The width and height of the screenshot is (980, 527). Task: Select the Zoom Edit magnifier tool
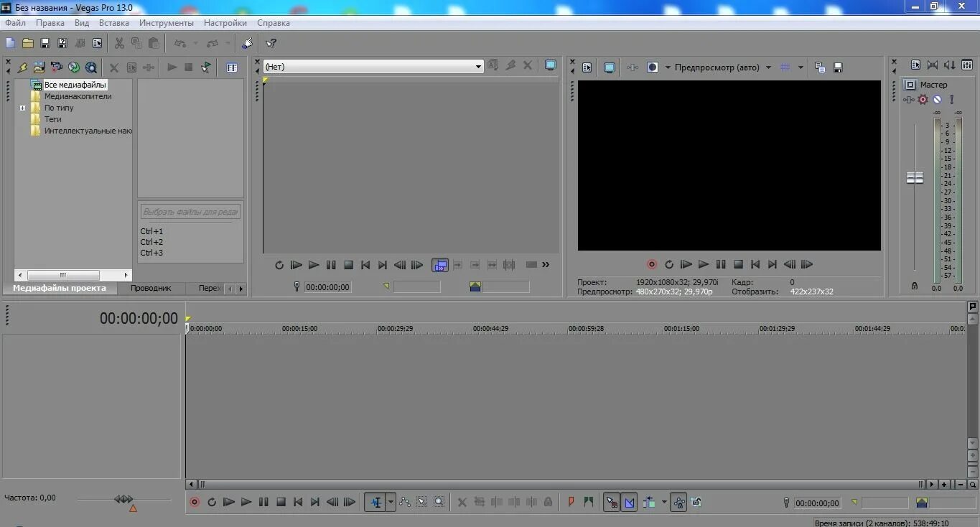pyautogui.click(x=439, y=503)
